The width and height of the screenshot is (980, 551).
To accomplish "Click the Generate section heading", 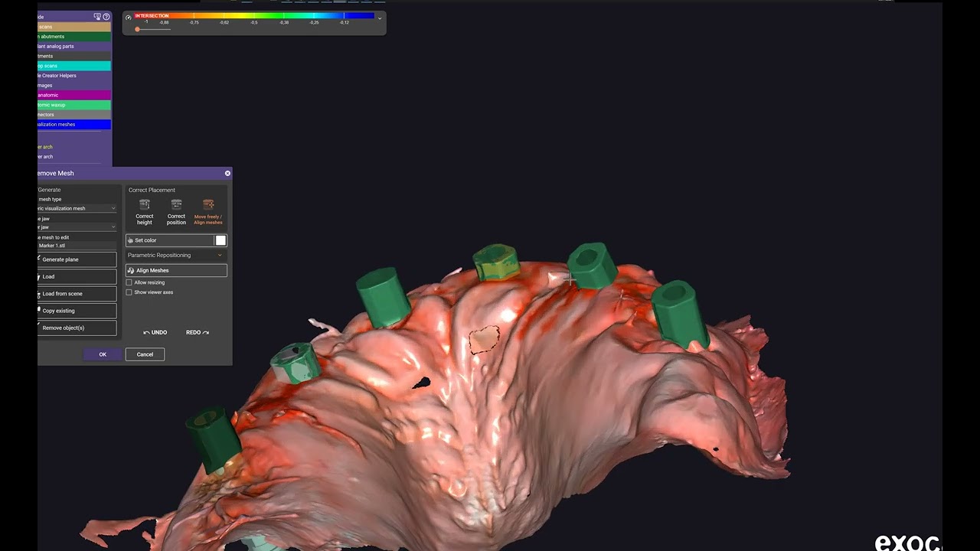I will pos(49,190).
